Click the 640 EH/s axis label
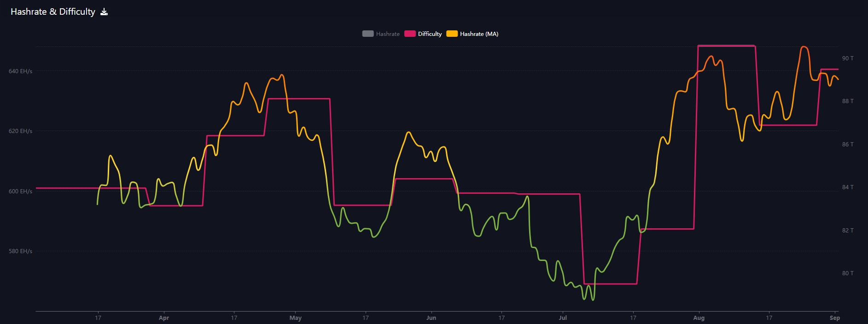The height and width of the screenshot is (324, 868). (20, 71)
